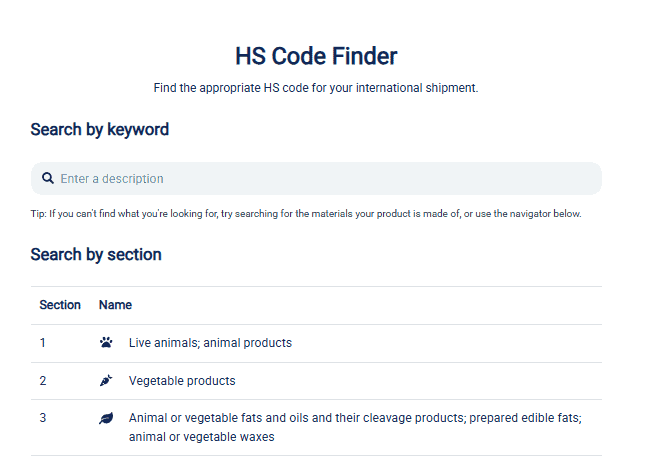The image size is (650, 456).
Task: Select section number 3 in the table
Action: point(43,418)
